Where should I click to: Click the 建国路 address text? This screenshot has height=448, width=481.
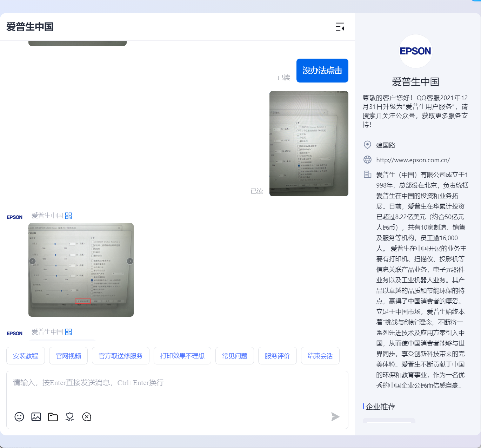[386, 145]
